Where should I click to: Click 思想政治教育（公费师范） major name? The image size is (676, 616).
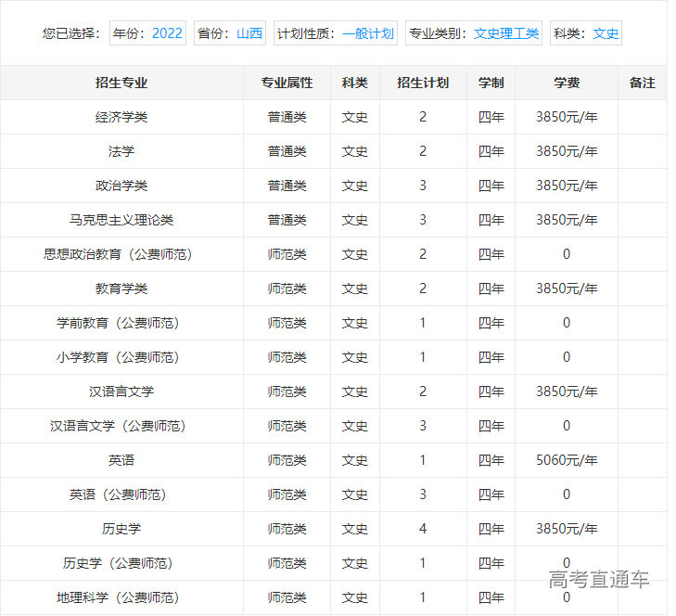point(118,254)
